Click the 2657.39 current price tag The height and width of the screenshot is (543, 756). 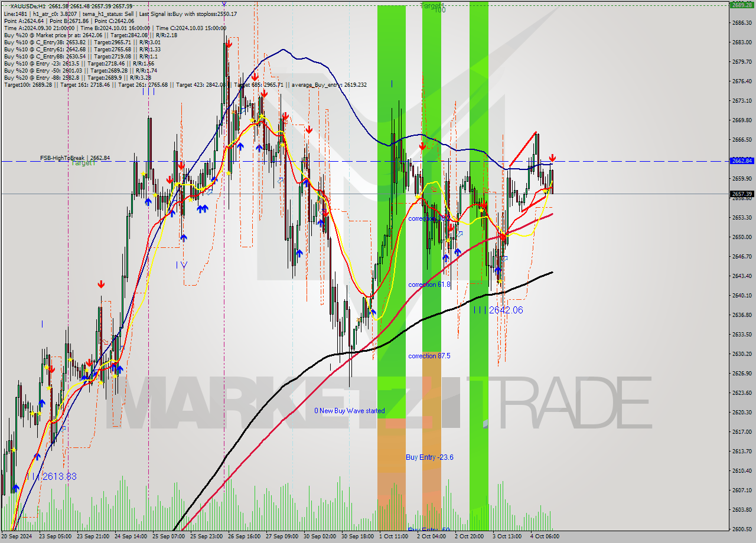pyautogui.click(x=741, y=194)
